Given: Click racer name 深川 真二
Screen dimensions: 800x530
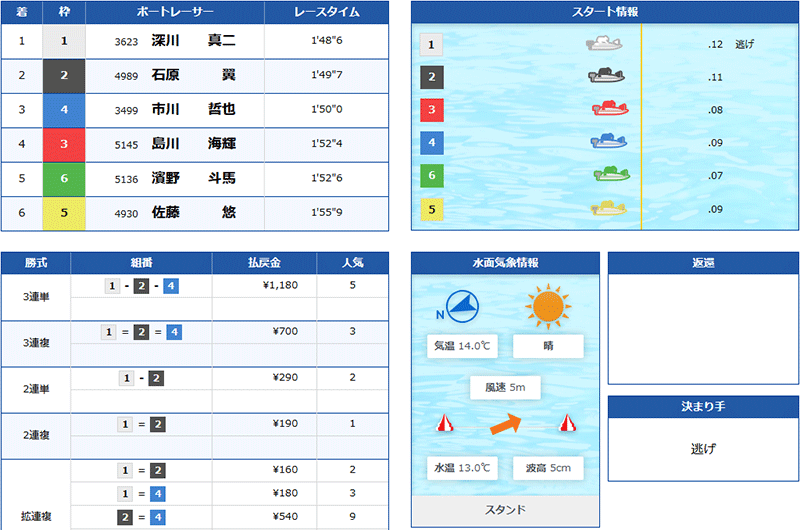Looking at the screenshot, I should coord(193,40).
